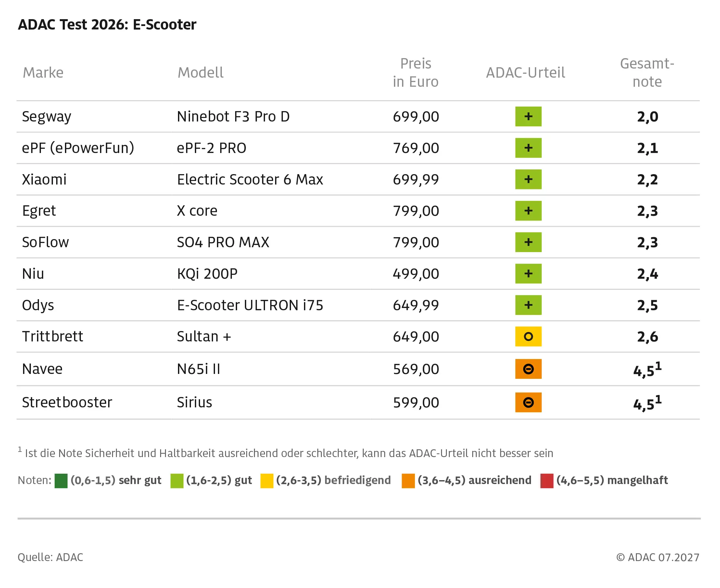Select the plus rating icon in Xiaomi row

[x=528, y=179]
